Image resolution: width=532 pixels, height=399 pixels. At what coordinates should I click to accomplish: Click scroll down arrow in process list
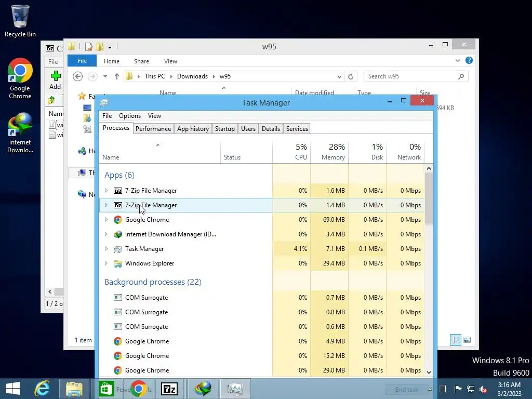429,372
